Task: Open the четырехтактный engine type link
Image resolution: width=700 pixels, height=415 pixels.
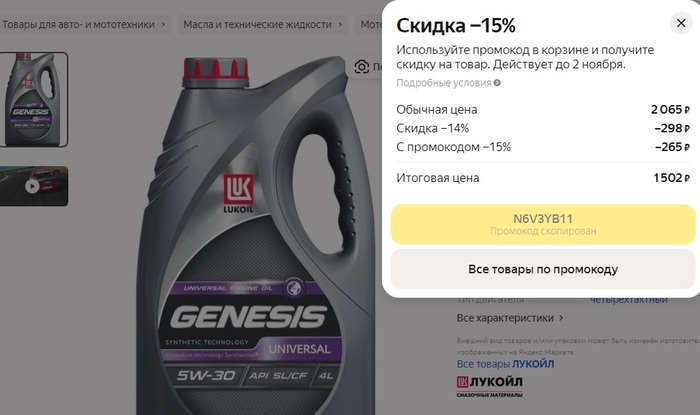Action: [629, 300]
